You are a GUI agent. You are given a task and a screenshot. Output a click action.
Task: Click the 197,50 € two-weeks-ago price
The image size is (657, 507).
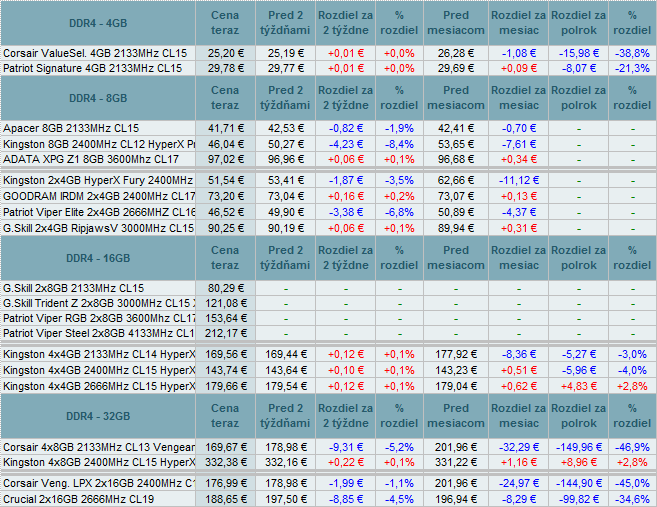point(286,499)
